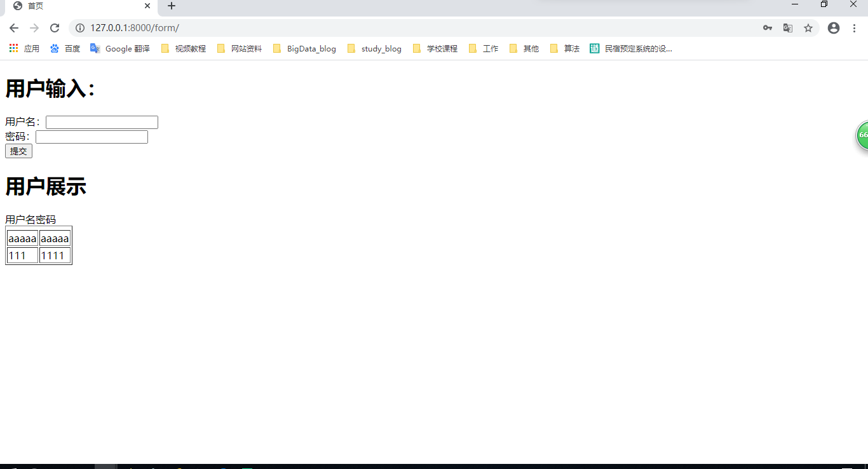Viewport: 868px width, 469px height.
Task: Click the forward navigation arrow
Action: pyautogui.click(x=34, y=28)
